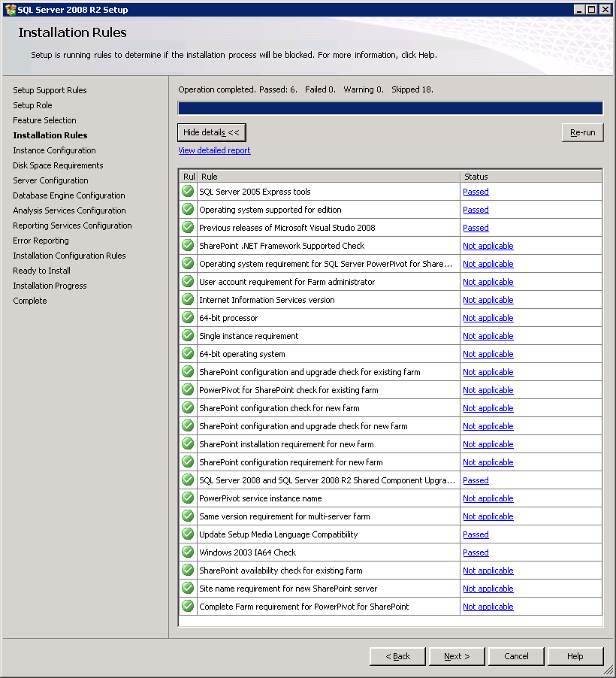Image resolution: width=616 pixels, height=678 pixels.
Task: Open Not applicable status for 64-bit processor
Action: point(488,318)
